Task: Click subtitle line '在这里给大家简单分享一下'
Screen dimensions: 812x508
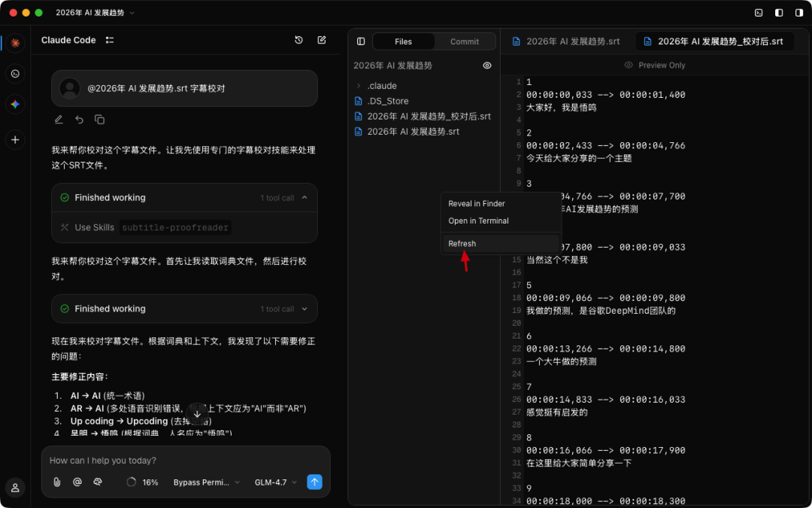Action: [579, 464]
